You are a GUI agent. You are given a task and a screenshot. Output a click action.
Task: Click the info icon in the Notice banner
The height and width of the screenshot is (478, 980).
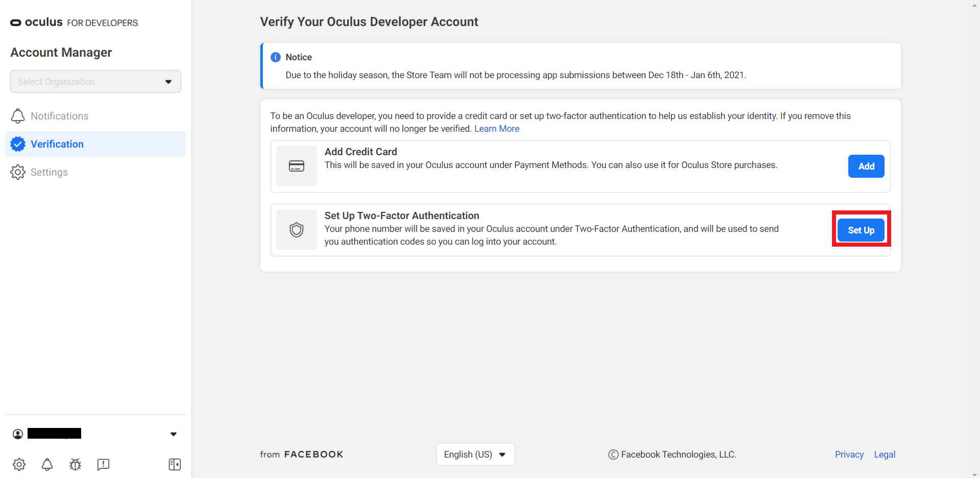[275, 57]
